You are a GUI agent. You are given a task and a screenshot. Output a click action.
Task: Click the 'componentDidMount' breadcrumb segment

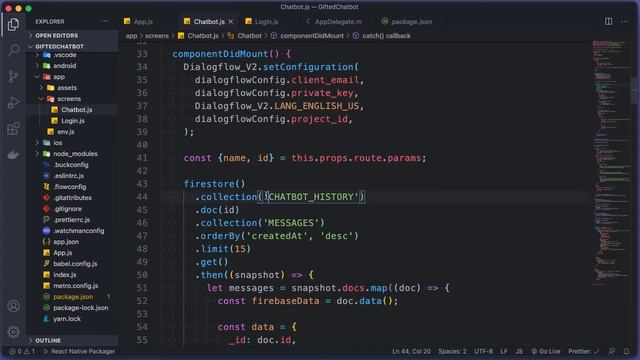click(x=312, y=36)
